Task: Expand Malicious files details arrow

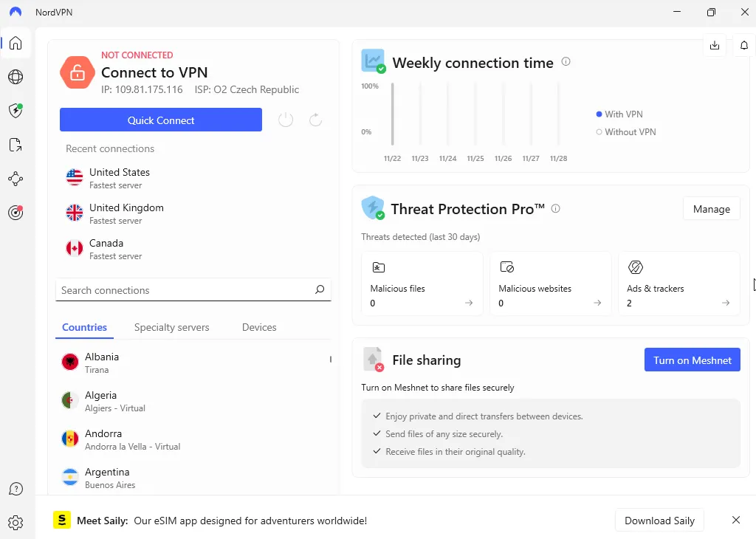Action: click(469, 303)
